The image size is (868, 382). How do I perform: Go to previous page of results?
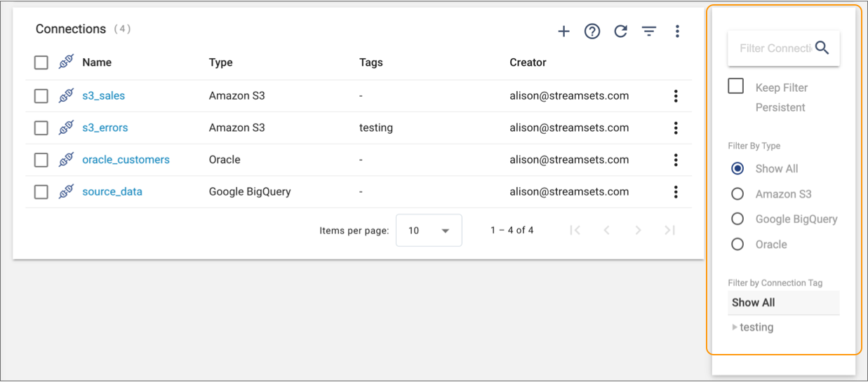pos(606,230)
